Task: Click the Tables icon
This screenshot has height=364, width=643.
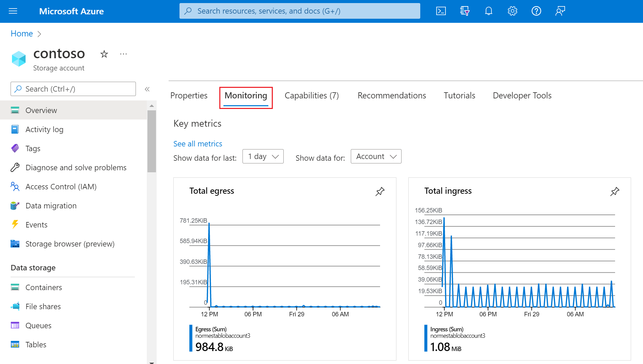Action: (15, 344)
